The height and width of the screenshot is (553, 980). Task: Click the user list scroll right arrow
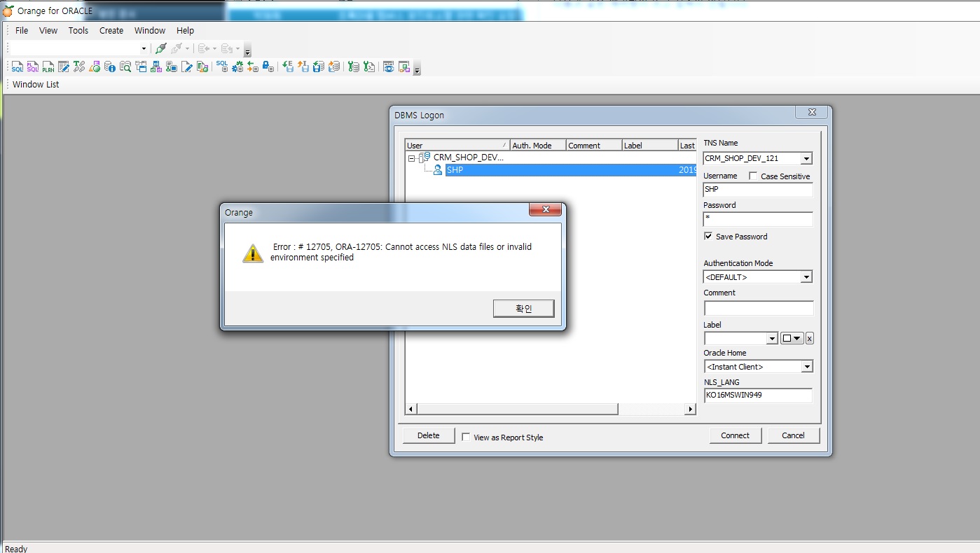(x=691, y=409)
